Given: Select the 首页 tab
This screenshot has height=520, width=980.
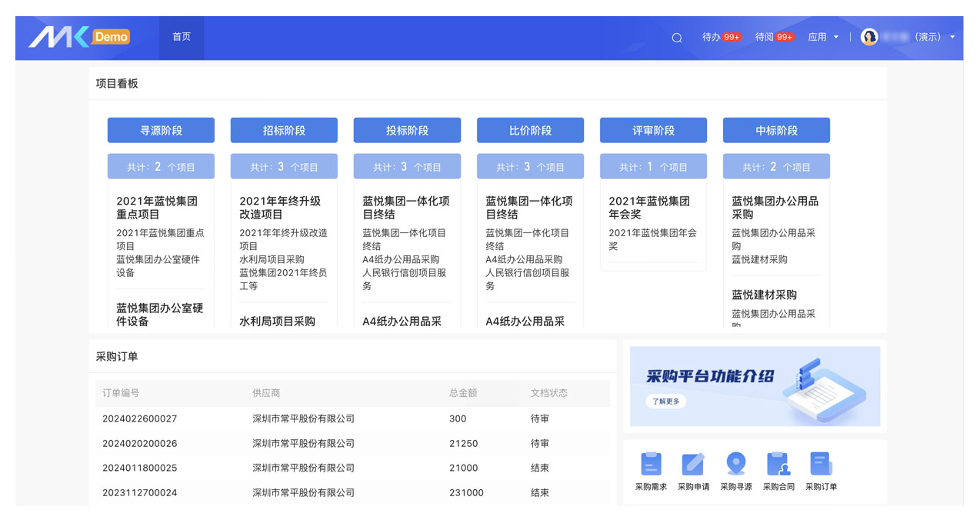Looking at the screenshot, I should pos(182,37).
